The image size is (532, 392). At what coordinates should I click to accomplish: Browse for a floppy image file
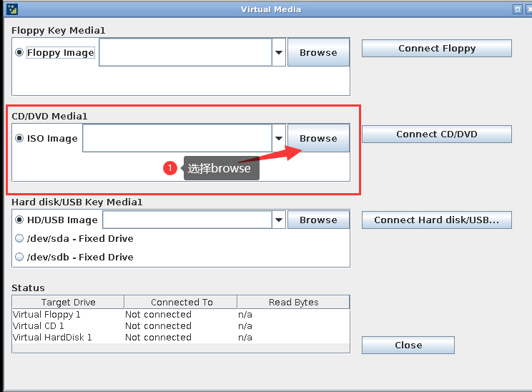(x=318, y=52)
